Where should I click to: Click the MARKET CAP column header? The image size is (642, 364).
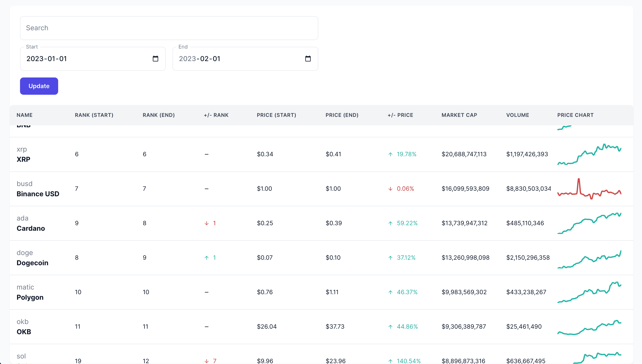point(459,115)
